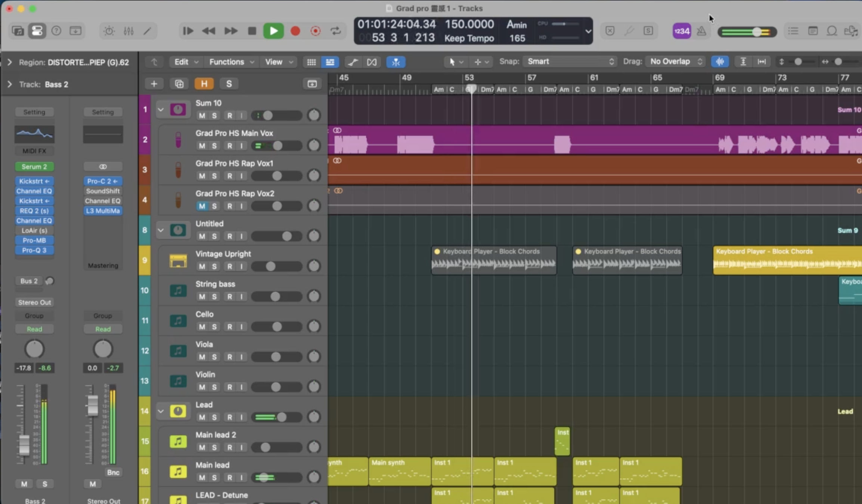Mute the Grad Pro HS Main Vox track
The width and height of the screenshot is (862, 504).
[202, 146]
